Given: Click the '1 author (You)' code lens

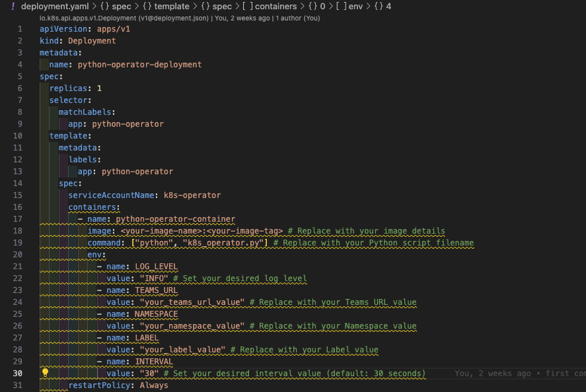Looking at the screenshot, I should [298, 18].
